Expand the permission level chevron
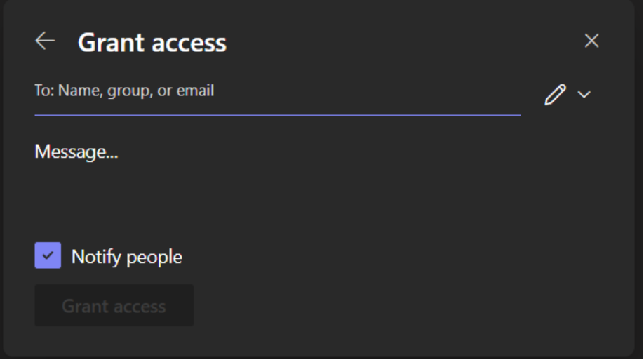This screenshot has width=644, height=360. click(x=584, y=95)
